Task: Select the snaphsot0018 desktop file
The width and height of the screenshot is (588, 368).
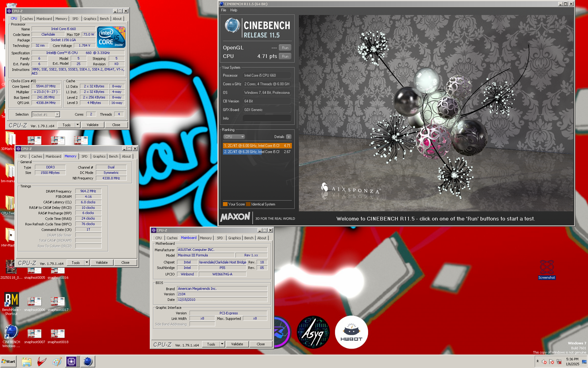Action: pos(58,336)
